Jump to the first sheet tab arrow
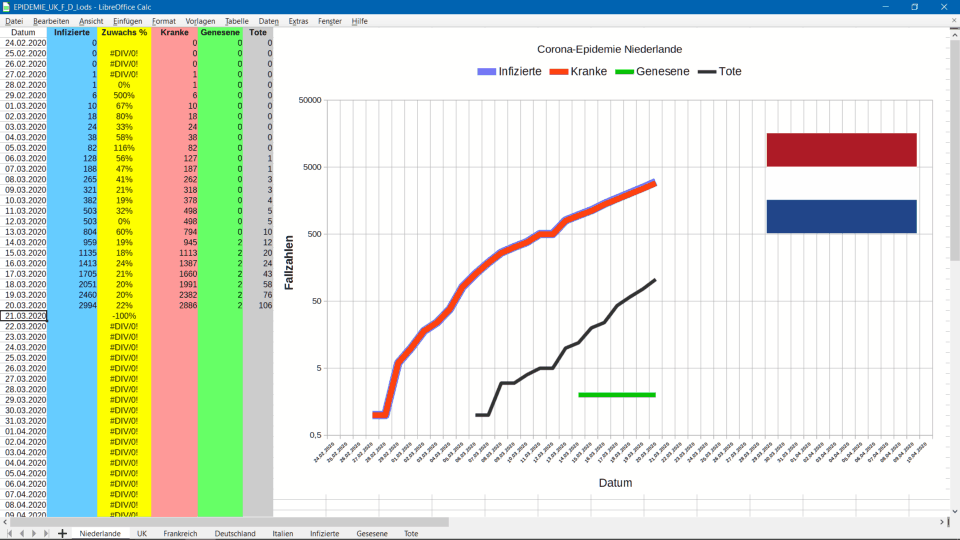The width and height of the screenshot is (960, 540). (x=9, y=534)
